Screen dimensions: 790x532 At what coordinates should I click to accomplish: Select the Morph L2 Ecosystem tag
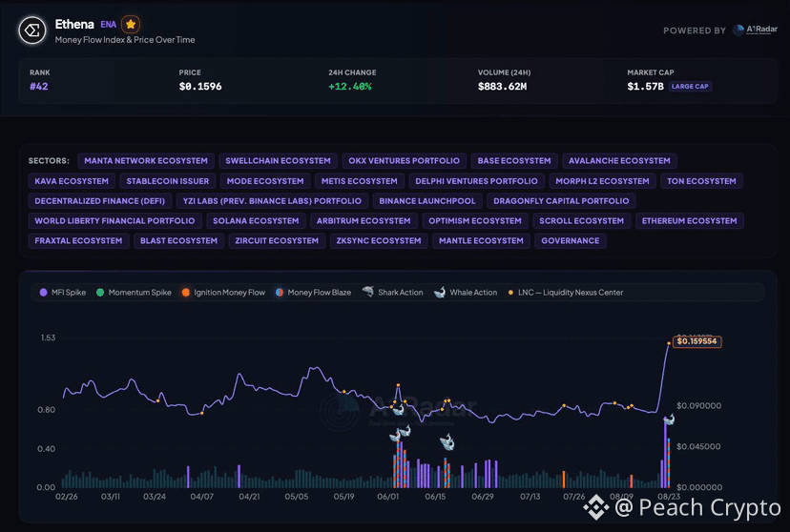(603, 181)
